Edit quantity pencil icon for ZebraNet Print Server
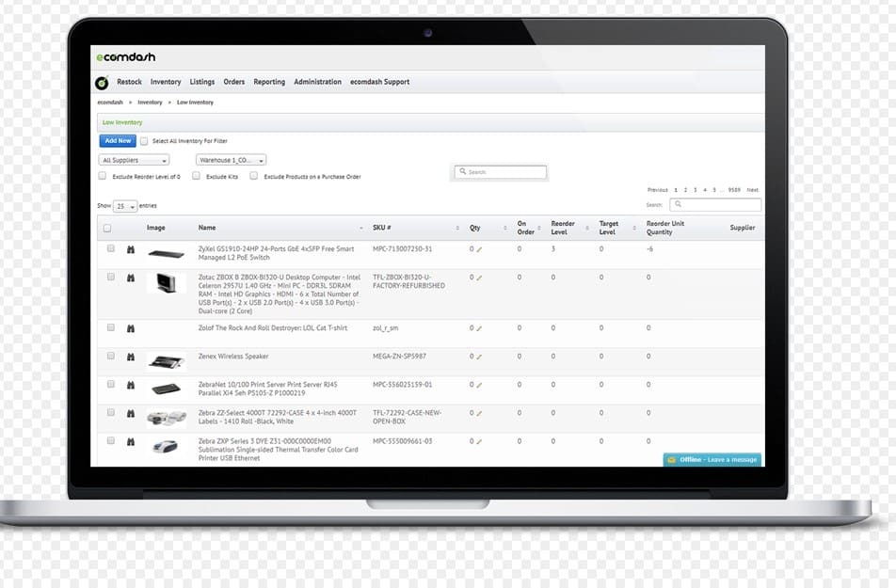 [x=478, y=385]
